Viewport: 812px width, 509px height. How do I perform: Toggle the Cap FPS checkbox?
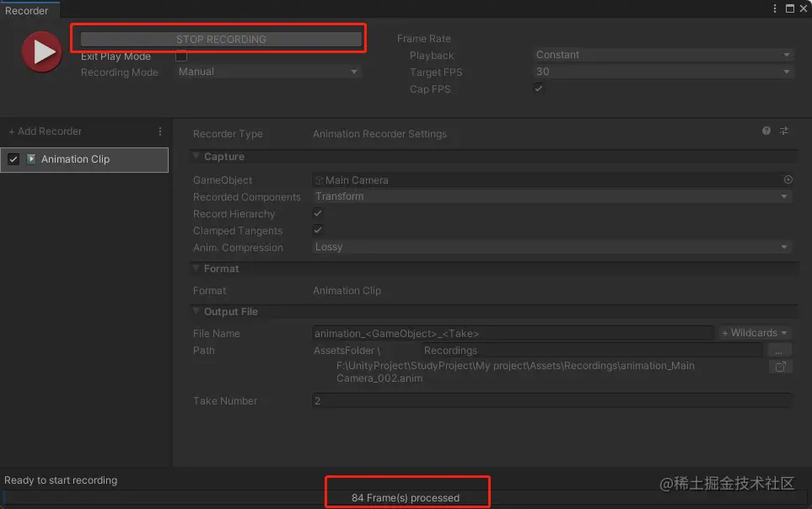click(x=539, y=88)
